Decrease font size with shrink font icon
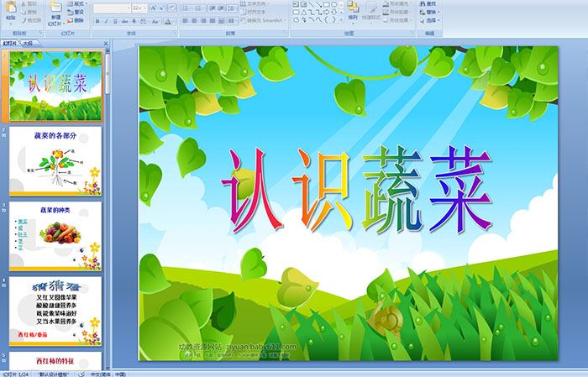Screen dimensions: 588x377 (x=162, y=8)
